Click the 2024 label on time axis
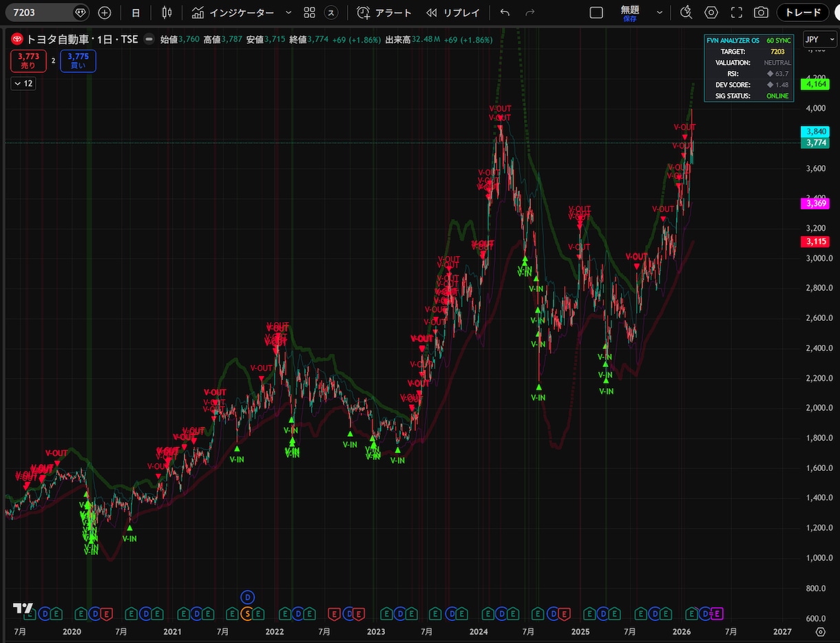 point(479,631)
